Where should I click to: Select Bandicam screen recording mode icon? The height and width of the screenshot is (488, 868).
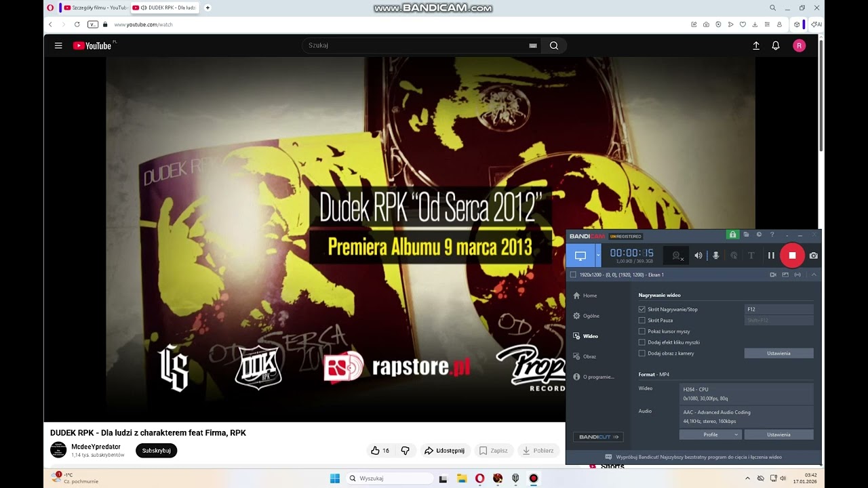click(580, 256)
